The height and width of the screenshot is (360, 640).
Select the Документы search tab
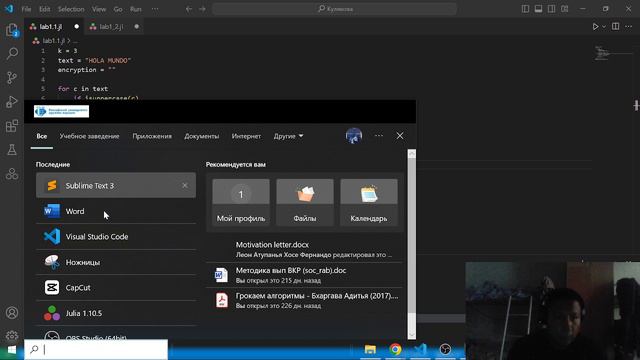click(x=202, y=136)
